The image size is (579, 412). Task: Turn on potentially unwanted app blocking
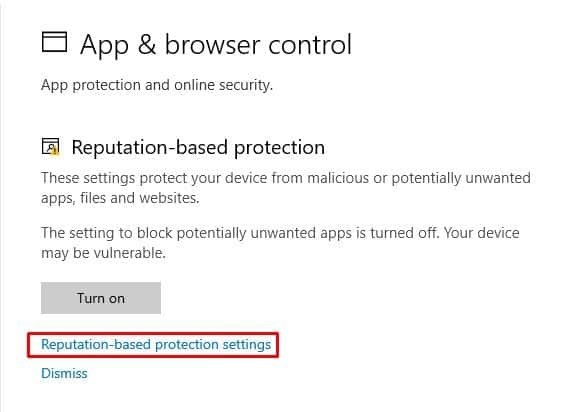[101, 298]
